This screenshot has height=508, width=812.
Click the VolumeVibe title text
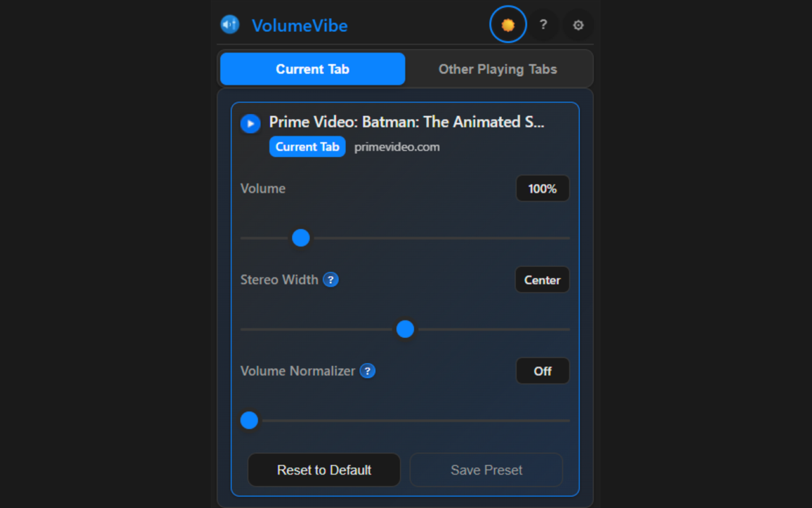pos(299,25)
